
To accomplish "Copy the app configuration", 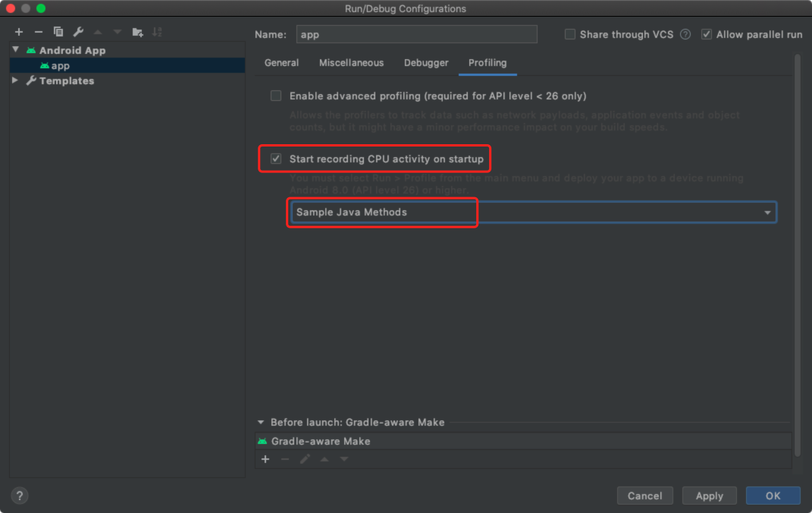I will [x=58, y=32].
